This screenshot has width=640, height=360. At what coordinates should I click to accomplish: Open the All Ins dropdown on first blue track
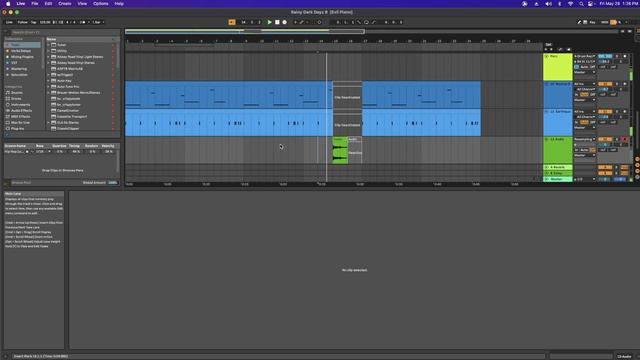pyautogui.click(x=584, y=84)
